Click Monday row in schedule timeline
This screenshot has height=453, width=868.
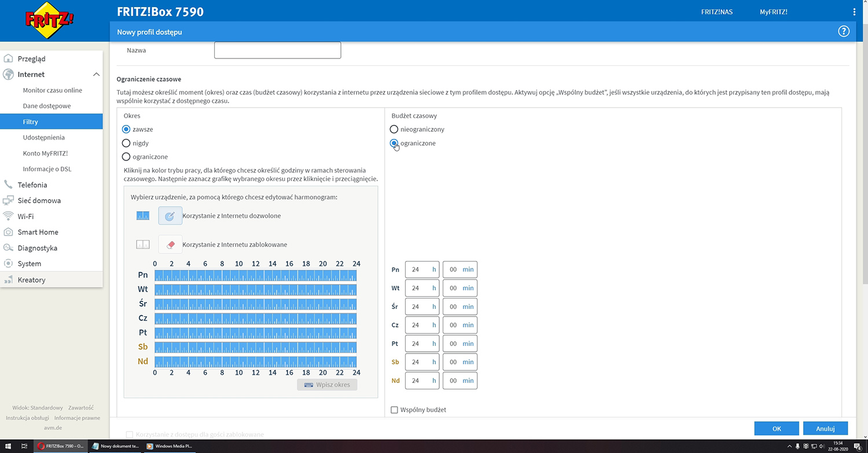pos(255,275)
